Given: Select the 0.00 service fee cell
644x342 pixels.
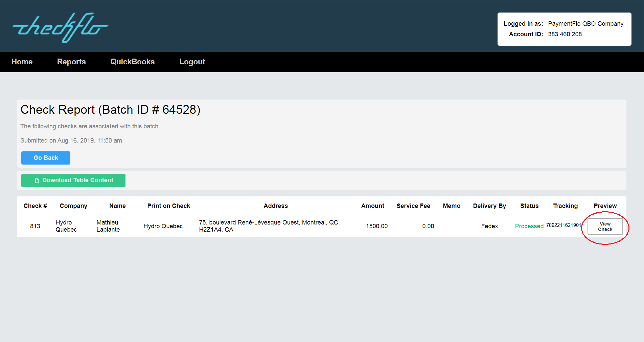Looking at the screenshot, I should (x=428, y=226).
